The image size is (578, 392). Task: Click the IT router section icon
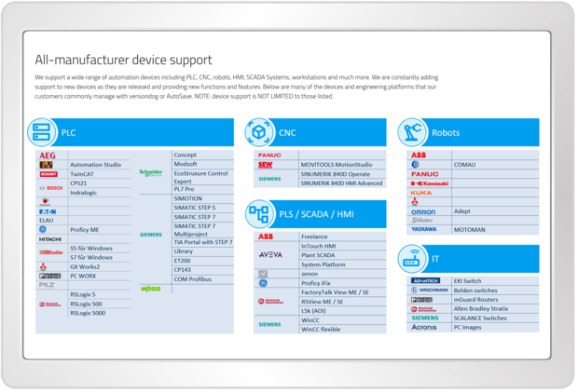412,259
